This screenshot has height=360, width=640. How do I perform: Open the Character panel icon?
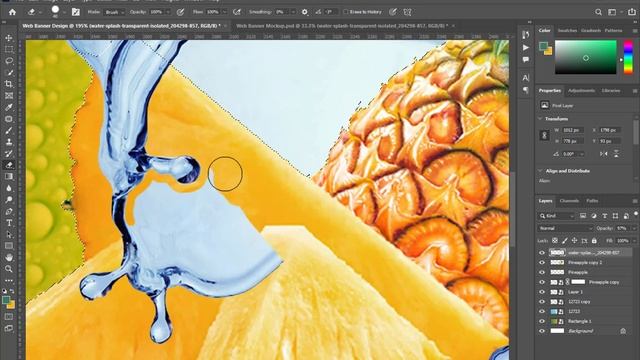point(526,78)
